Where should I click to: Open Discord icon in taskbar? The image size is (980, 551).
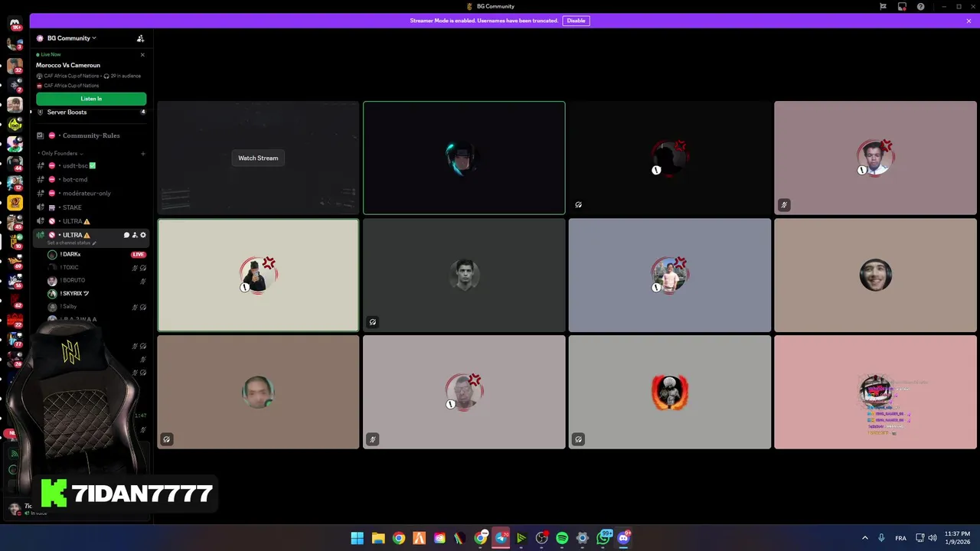pyautogui.click(x=623, y=538)
